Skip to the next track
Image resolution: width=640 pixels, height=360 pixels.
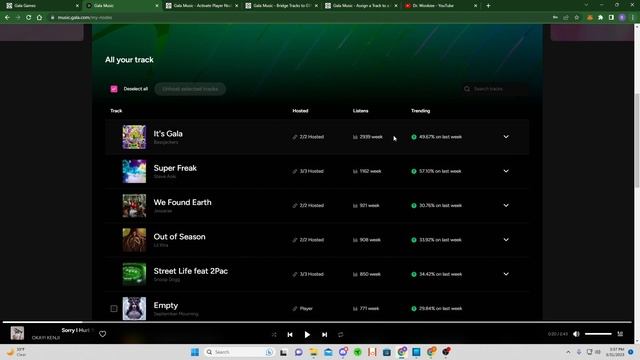click(x=324, y=334)
